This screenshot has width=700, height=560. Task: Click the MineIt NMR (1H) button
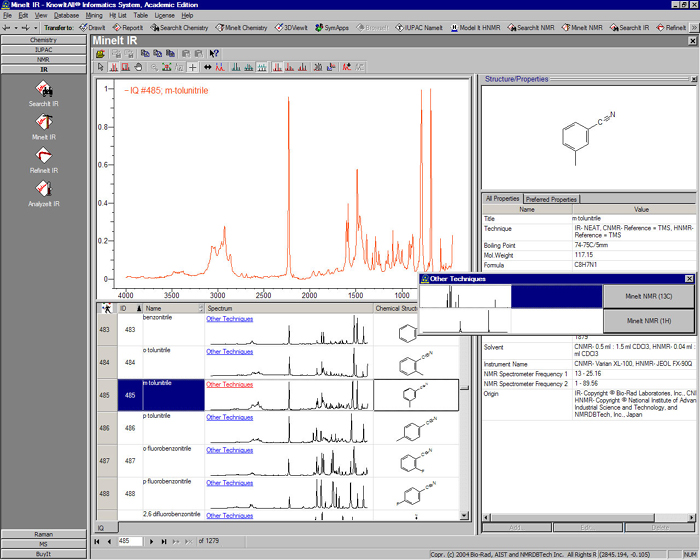(648, 321)
